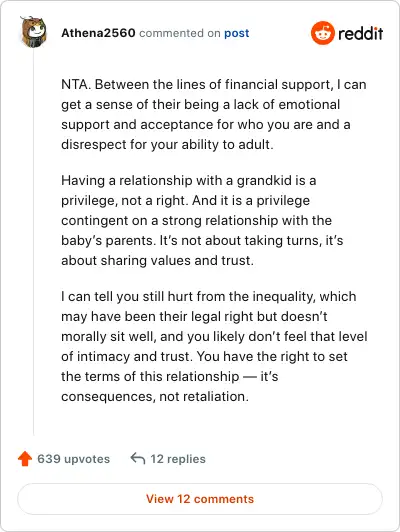Click the line "about sharing values and trust."
Screen dimensions: 400x532
[157, 261]
